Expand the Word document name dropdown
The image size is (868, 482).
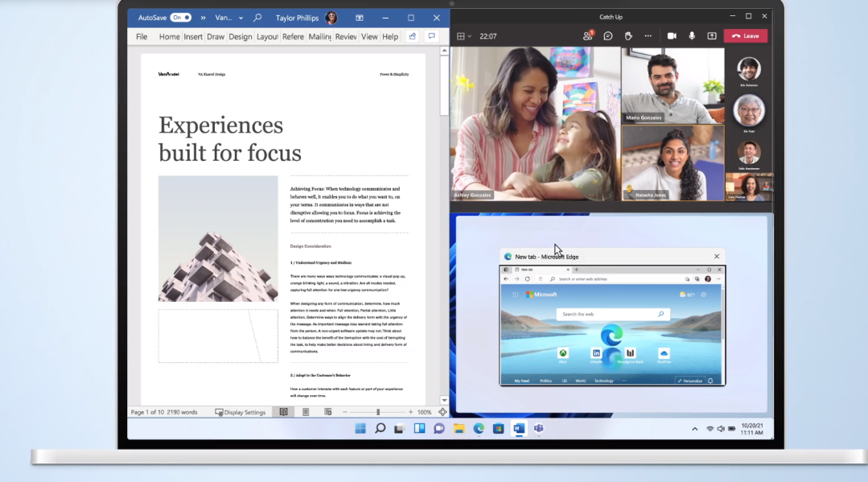click(x=241, y=18)
